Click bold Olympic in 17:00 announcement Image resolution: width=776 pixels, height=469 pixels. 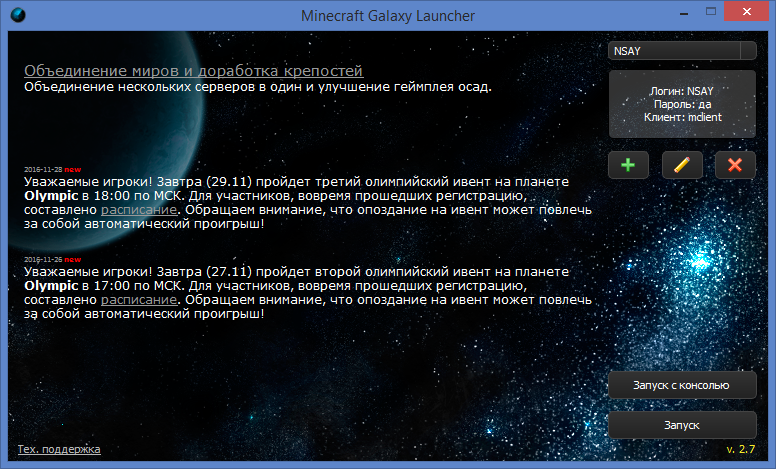click(x=51, y=286)
